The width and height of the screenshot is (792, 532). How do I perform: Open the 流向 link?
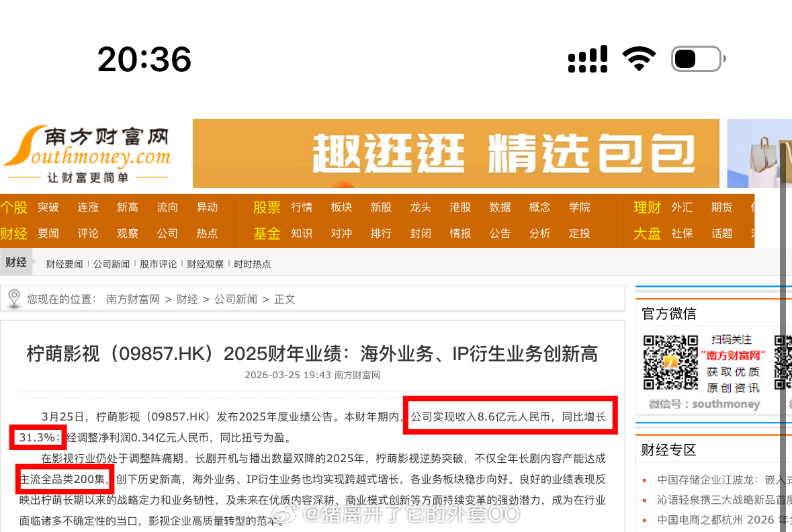point(167,207)
